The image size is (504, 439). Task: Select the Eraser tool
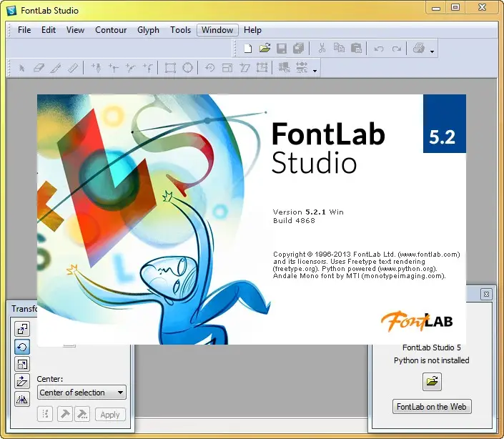[x=39, y=68]
